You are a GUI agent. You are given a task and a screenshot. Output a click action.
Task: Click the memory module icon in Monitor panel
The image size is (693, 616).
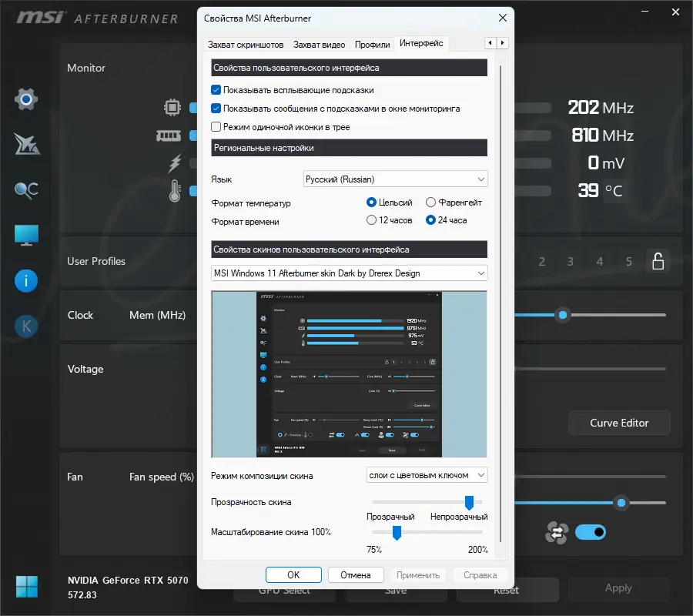click(169, 136)
